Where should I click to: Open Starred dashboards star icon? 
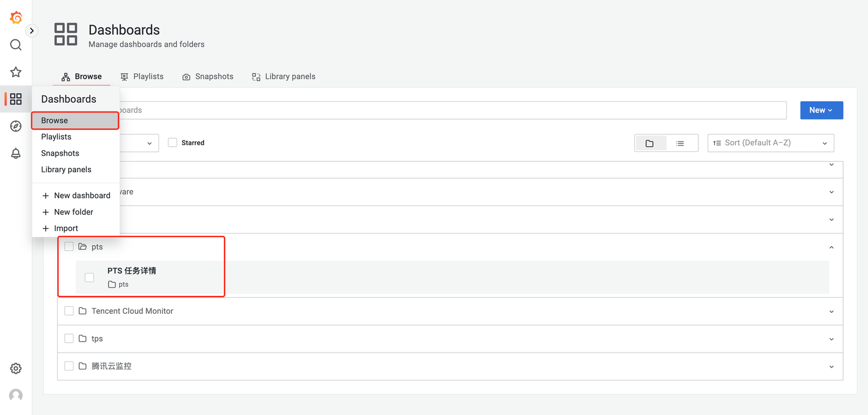click(16, 72)
